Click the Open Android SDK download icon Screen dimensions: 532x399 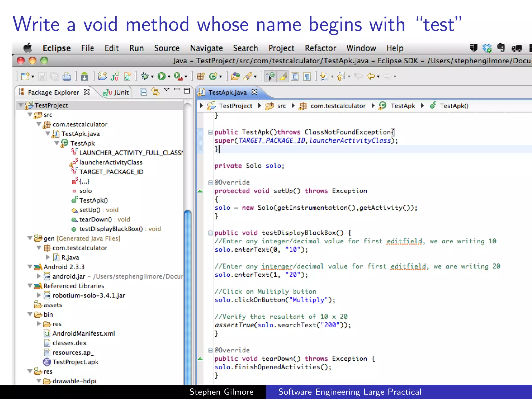[x=84, y=76]
